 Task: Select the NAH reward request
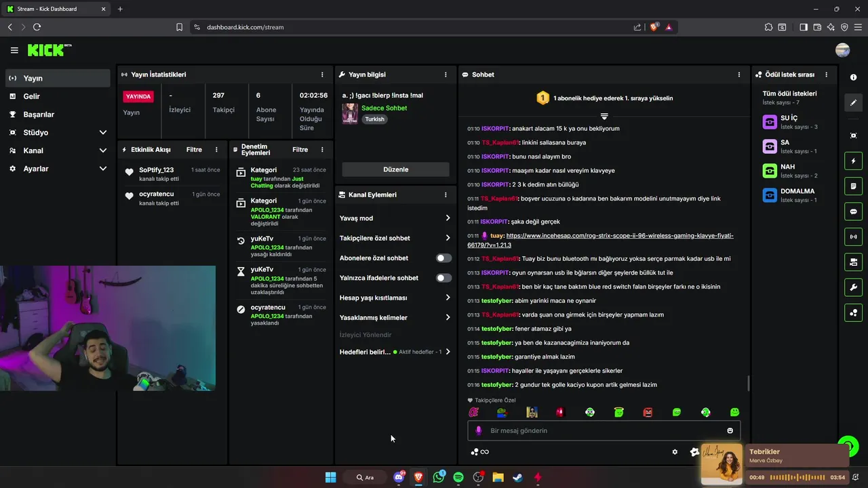pyautogui.click(x=791, y=171)
